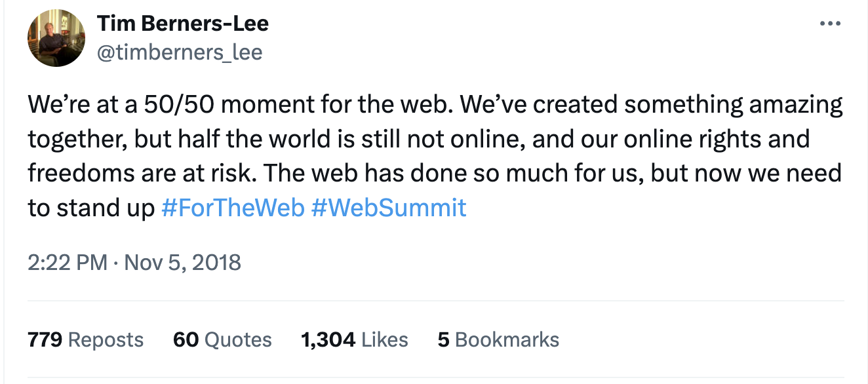Viewport: 868px width, 384px height.
Task: Click the Nov 5, 2018 date
Action: pyautogui.click(x=182, y=263)
